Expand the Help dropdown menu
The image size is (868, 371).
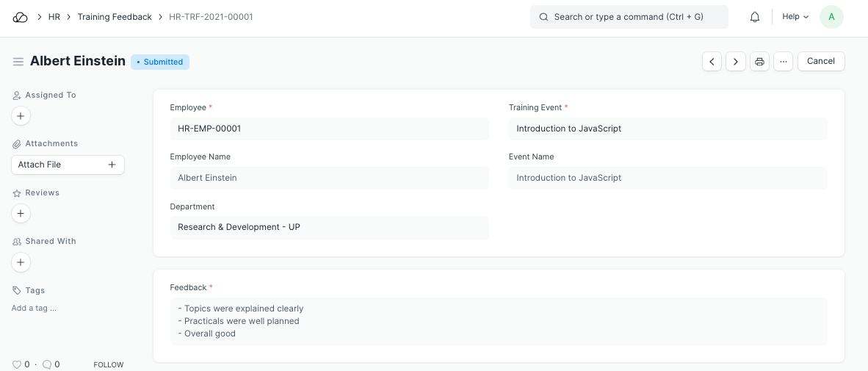[x=795, y=17]
